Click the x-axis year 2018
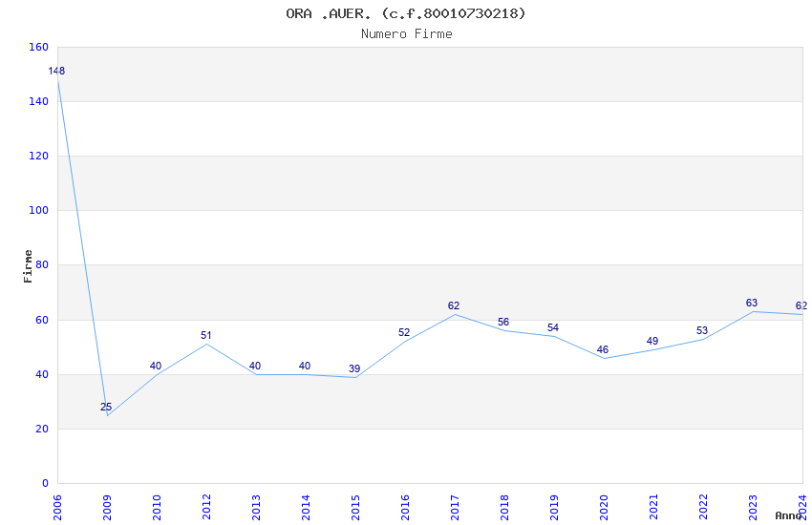812x525 pixels. click(x=505, y=507)
